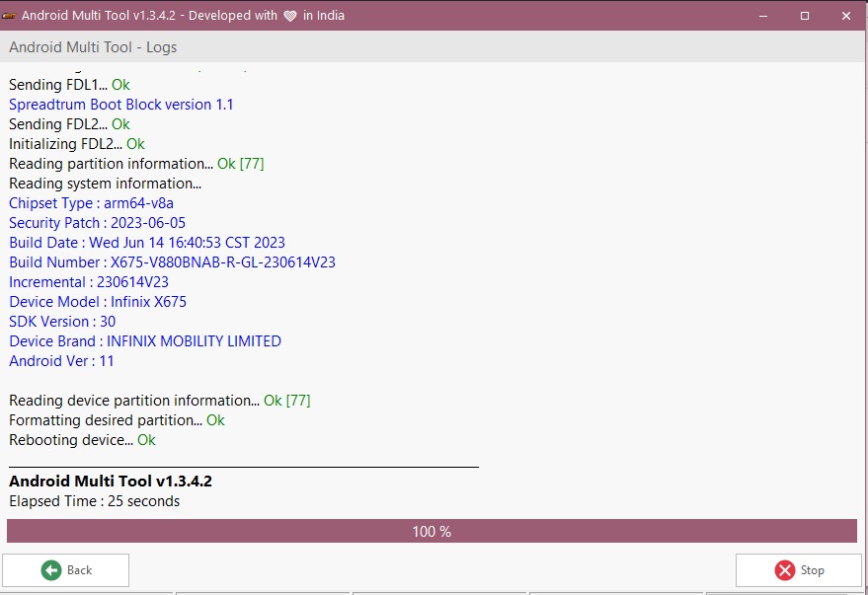Select the Chipset Type arm64-v8a line

click(91, 203)
